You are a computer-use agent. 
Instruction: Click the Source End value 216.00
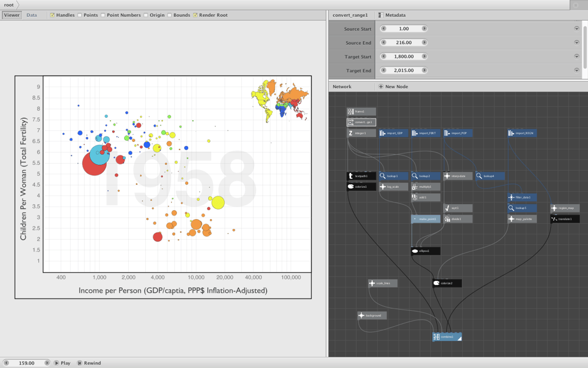(404, 42)
